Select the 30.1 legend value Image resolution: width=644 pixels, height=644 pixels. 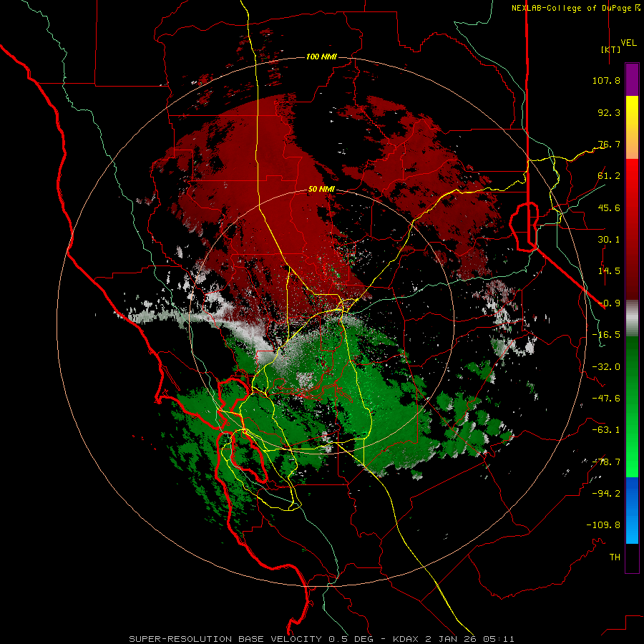click(609, 240)
